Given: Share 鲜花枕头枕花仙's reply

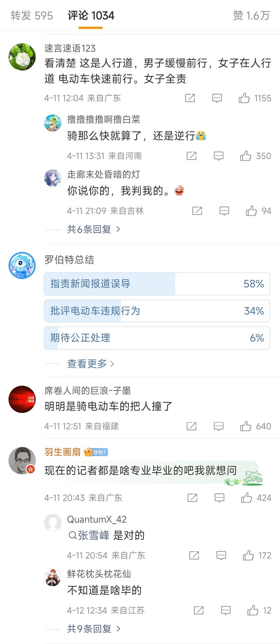Looking at the screenshot, I should click(199, 610).
